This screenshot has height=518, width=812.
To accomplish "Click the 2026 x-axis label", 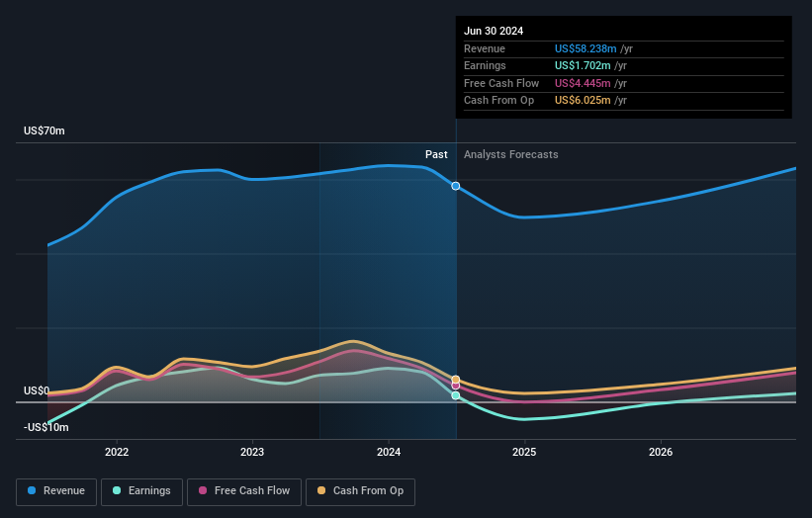I will click(x=661, y=452).
